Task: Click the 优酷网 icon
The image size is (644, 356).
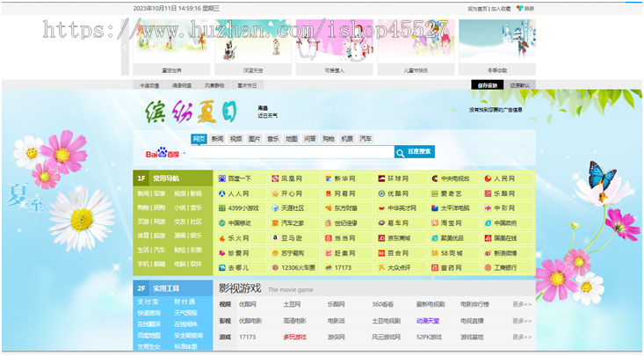Action: (x=381, y=193)
